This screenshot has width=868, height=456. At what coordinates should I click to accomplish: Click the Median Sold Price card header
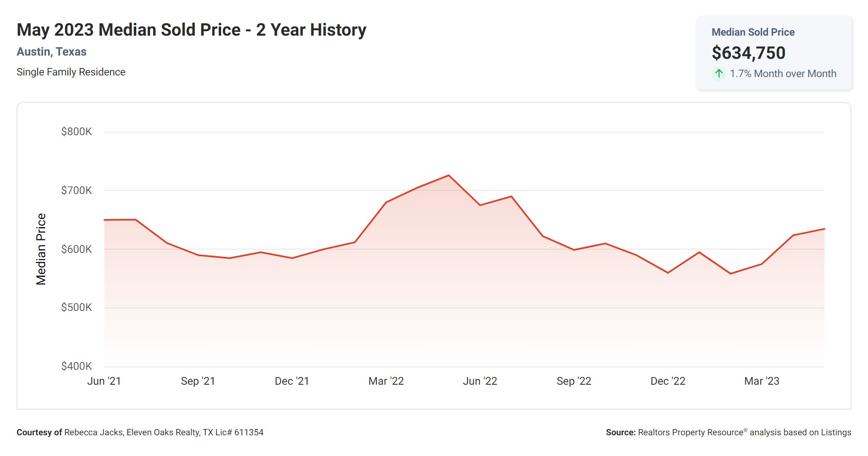tap(753, 32)
